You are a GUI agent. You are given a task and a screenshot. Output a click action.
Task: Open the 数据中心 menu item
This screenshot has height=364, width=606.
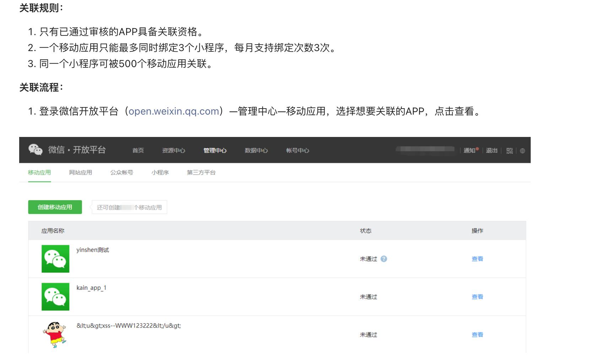256,150
